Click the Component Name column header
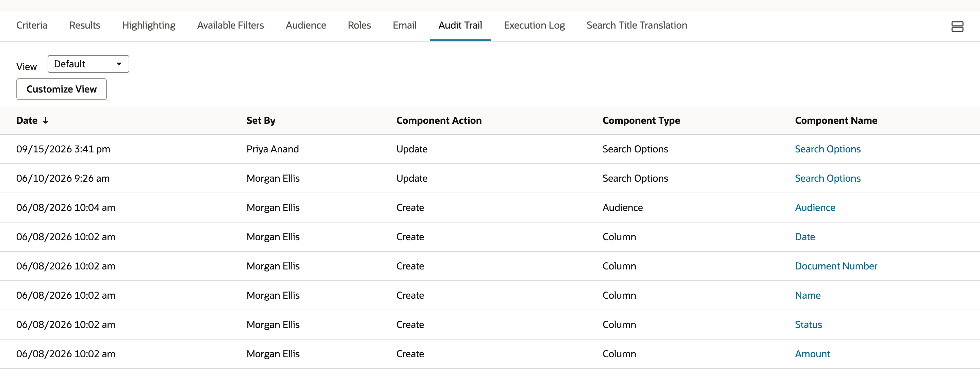This screenshot has height=379, width=980. pyautogui.click(x=836, y=121)
